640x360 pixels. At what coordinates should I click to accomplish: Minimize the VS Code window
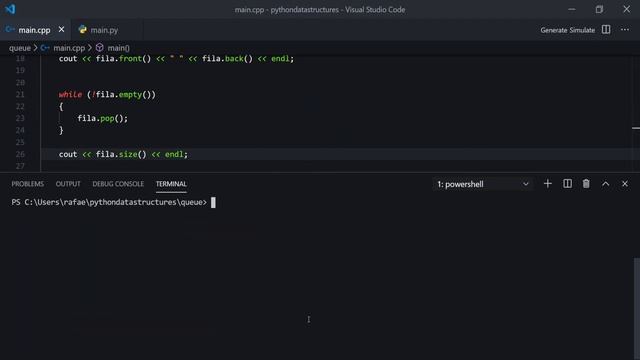coord(571,9)
